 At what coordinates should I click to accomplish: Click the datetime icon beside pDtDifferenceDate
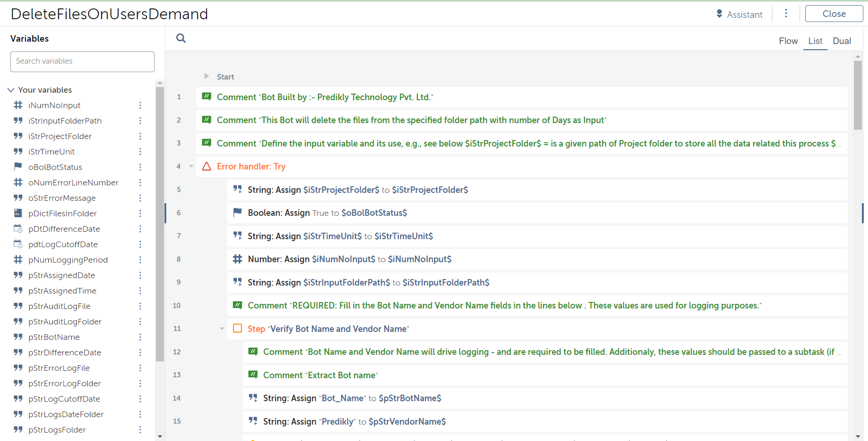click(x=18, y=229)
